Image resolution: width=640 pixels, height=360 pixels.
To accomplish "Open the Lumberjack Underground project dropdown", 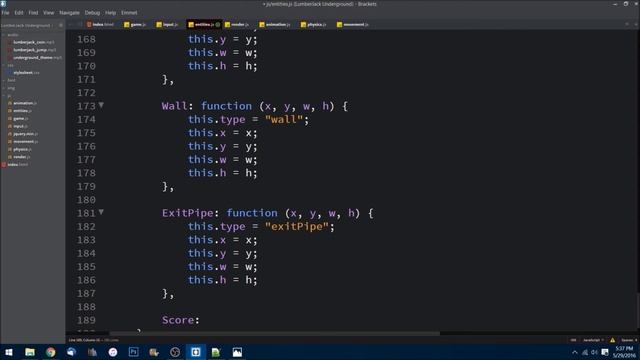I will 27,25.
